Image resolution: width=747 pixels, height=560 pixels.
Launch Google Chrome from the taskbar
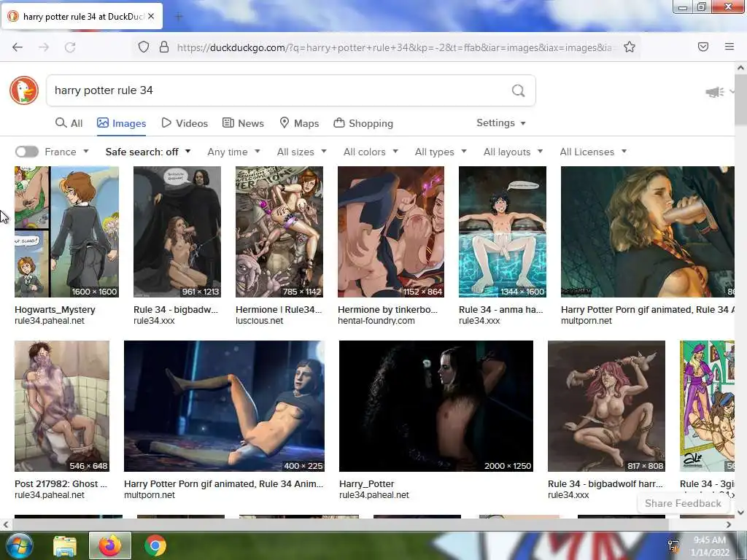point(155,545)
